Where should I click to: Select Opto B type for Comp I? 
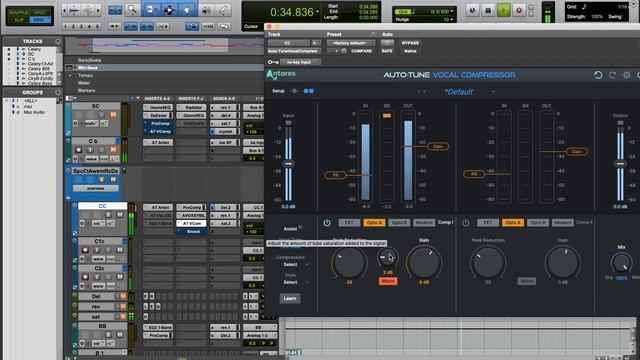(x=399, y=223)
